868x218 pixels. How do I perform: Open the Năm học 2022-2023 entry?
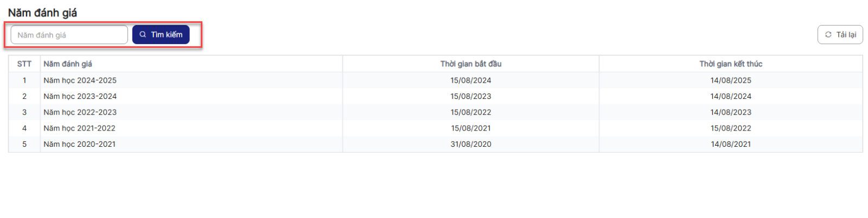(x=80, y=113)
